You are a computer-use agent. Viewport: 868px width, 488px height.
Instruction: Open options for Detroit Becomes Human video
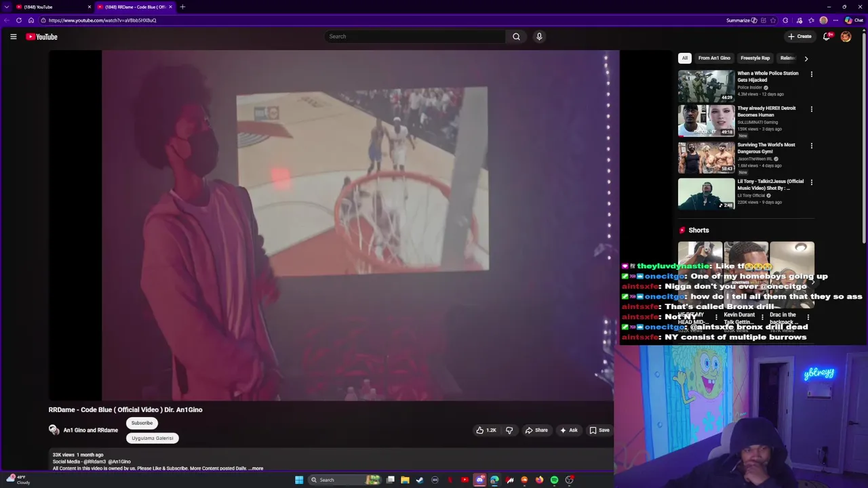point(811,109)
